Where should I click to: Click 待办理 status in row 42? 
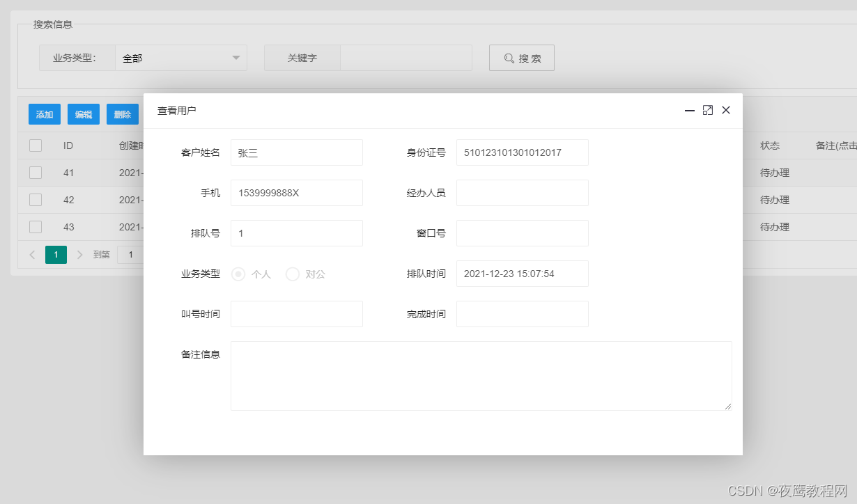pos(775,200)
